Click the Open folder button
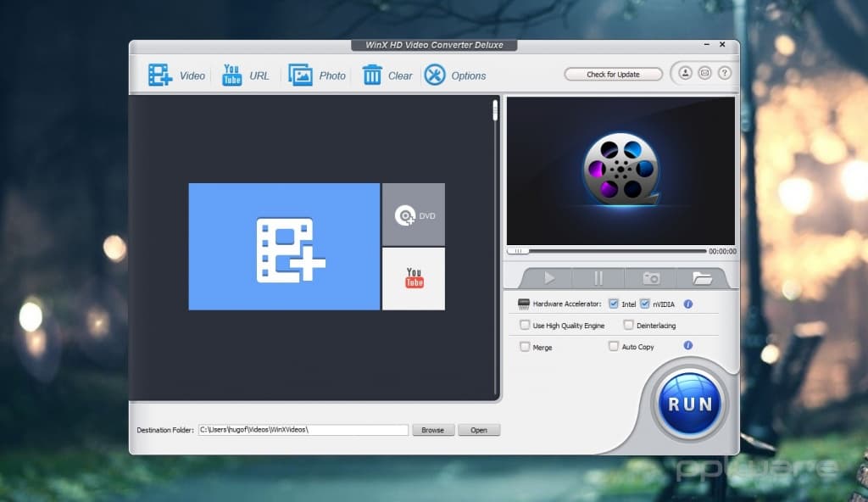 tap(479, 430)
